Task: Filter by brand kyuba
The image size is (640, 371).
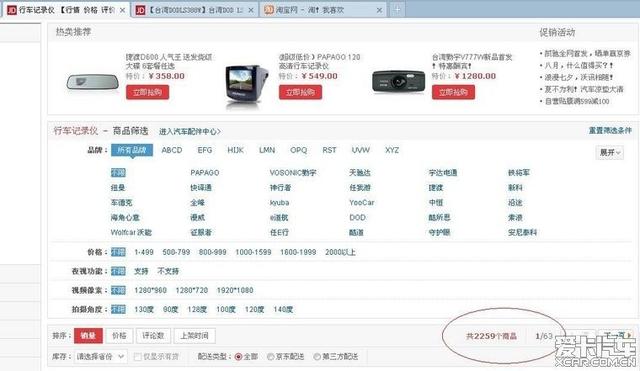Action: tap(279, 202)
